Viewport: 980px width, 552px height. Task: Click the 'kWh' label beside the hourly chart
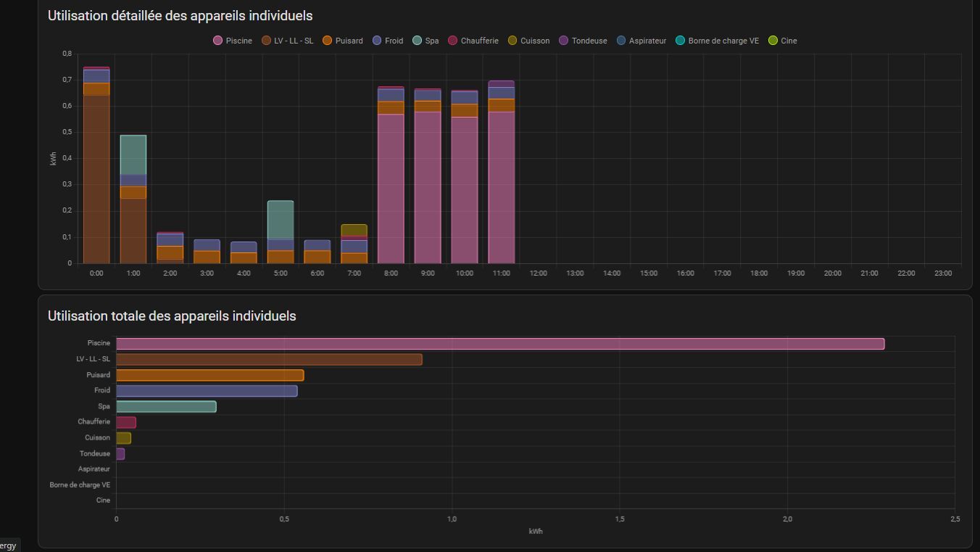(x=54, y=158)
